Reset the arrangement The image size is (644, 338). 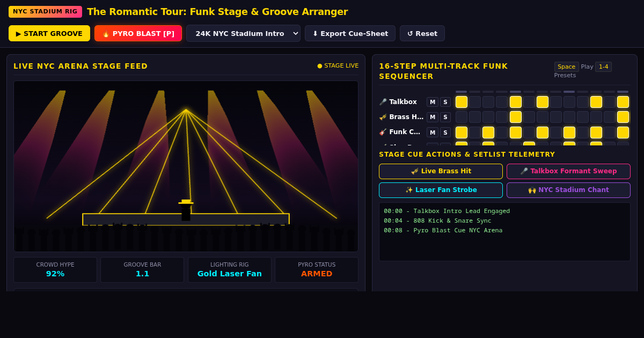(x=422, y=33)
